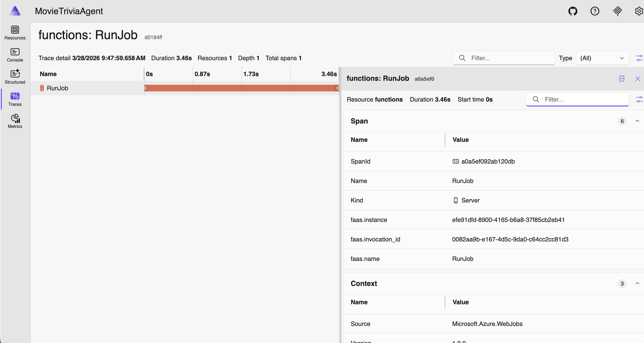The image size is (644, 343).
Task: Select the Traces sidebar tab
Action: click(15, 99)
